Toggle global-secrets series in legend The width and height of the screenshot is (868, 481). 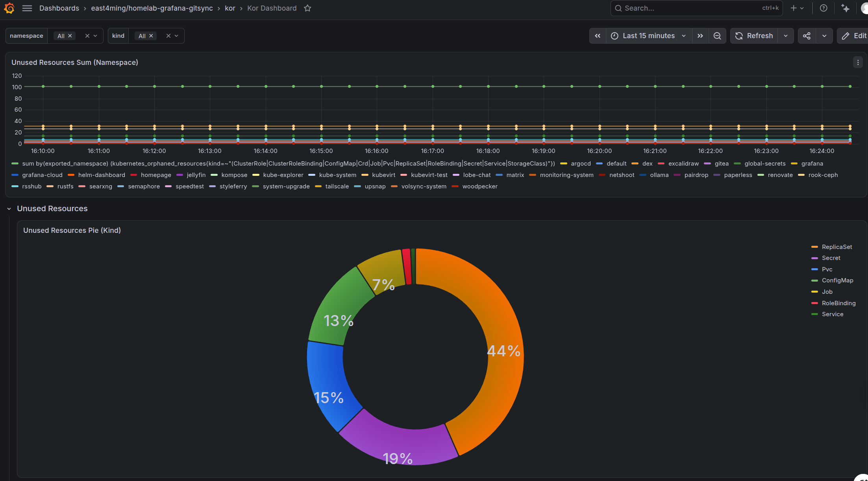coord(765,164)
